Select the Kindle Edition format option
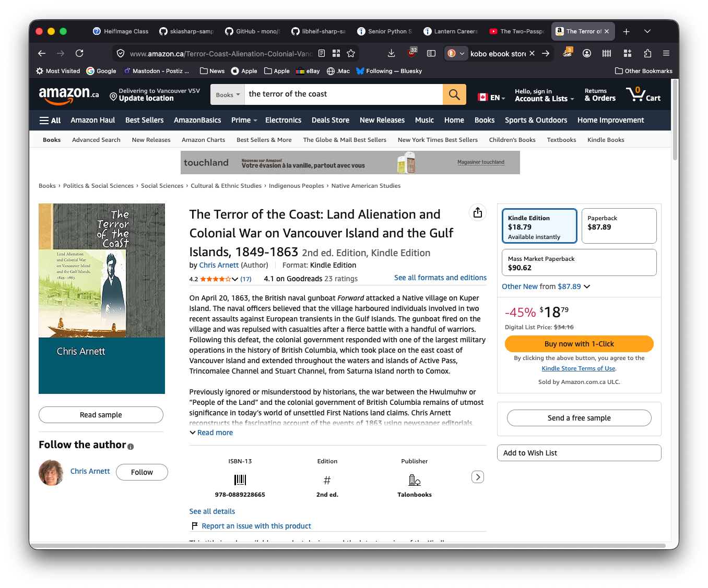 (x=539, y=226)
